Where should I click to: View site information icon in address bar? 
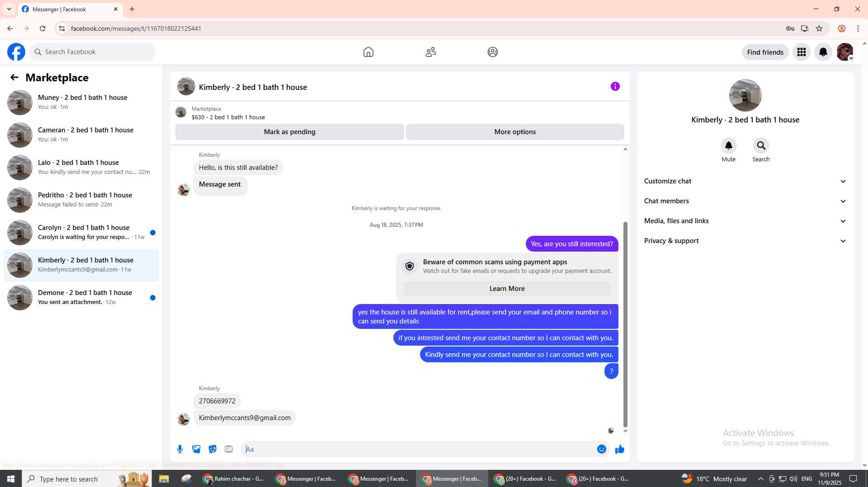tap(62, 28)
